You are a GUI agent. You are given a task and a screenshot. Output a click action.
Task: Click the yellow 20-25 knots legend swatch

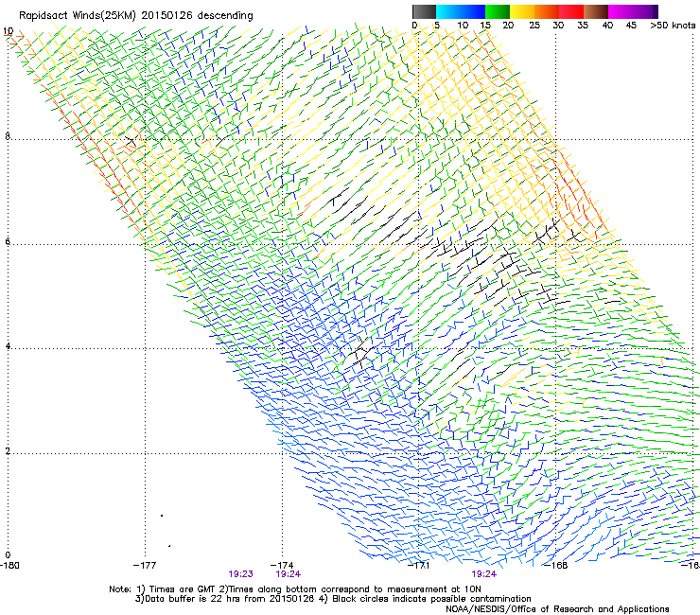click(522, 11)
